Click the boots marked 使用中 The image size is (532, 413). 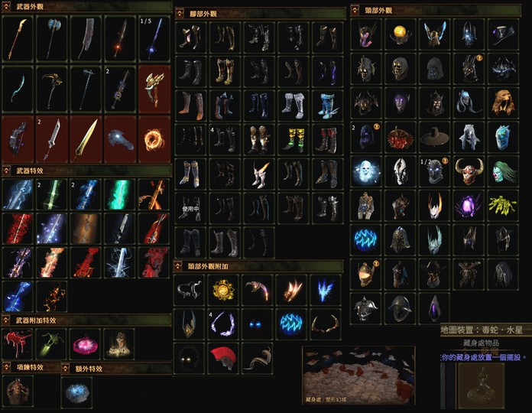tap(190, 208)
